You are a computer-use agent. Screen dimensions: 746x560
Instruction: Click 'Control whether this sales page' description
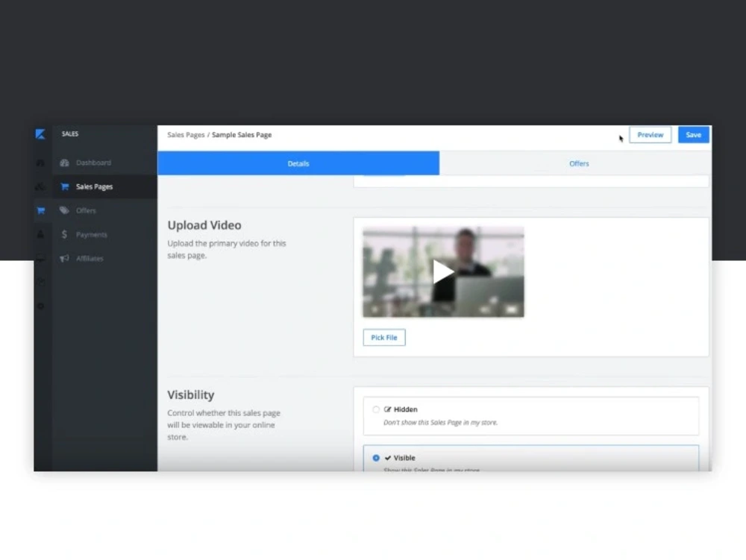(x=224, y=424)
